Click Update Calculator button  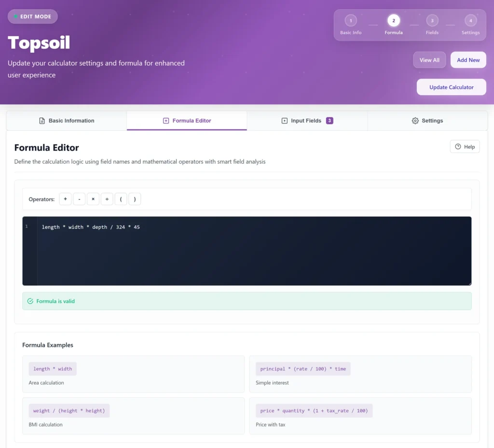coord(451,87)
